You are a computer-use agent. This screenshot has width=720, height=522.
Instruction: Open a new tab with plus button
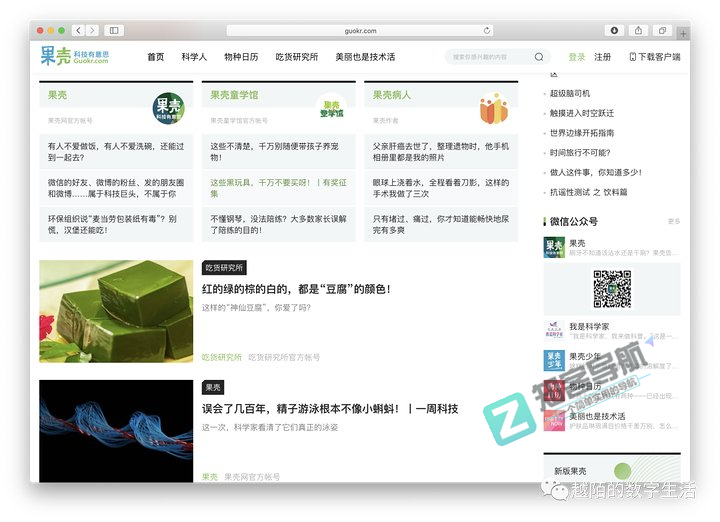coord(683,34)
